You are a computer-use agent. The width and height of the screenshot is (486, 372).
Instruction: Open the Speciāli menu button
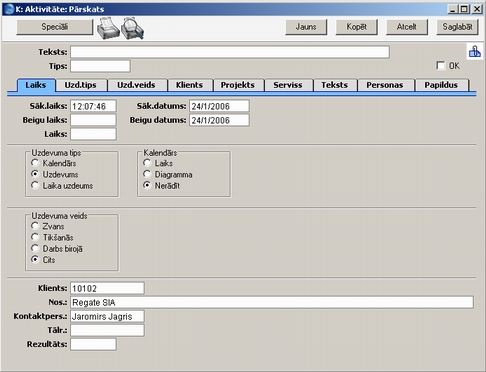coord(55,27)
